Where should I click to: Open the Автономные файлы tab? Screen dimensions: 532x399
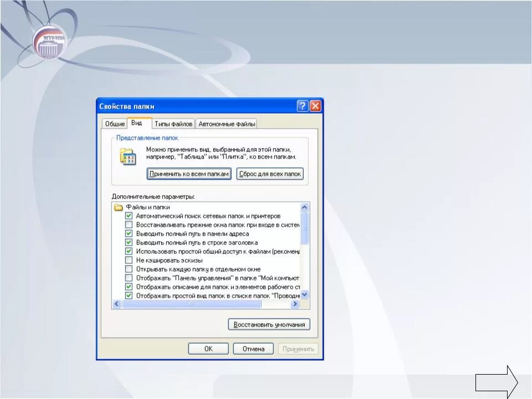[227, 124]
